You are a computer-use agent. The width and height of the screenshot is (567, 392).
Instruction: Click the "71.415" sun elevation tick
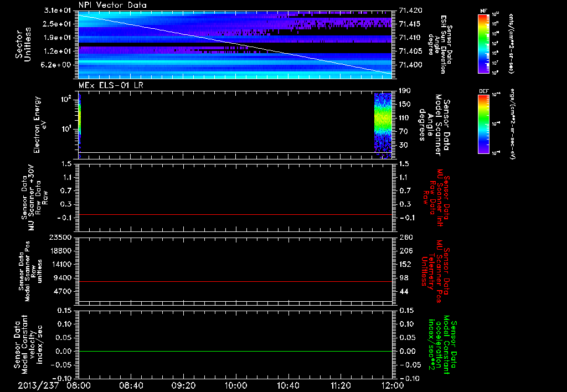pyautogui.click(x=410, y=24)
